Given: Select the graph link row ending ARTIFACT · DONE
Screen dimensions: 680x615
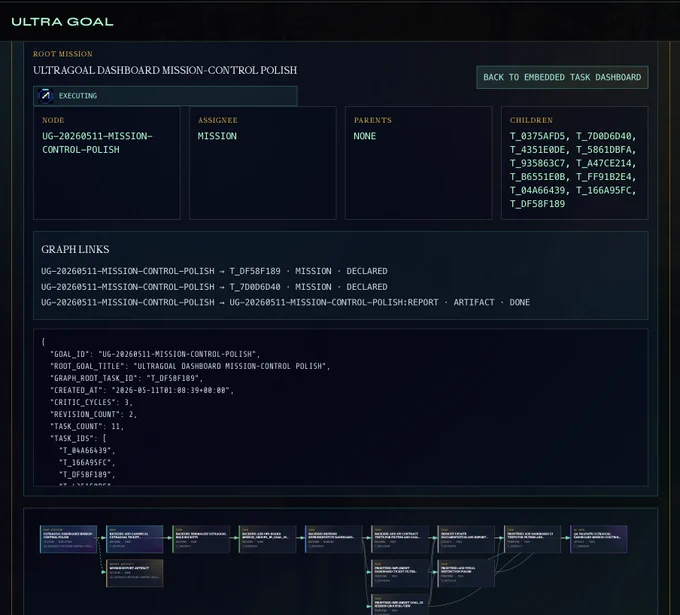Looking at the screenshot, I should [x=285, y=302].
